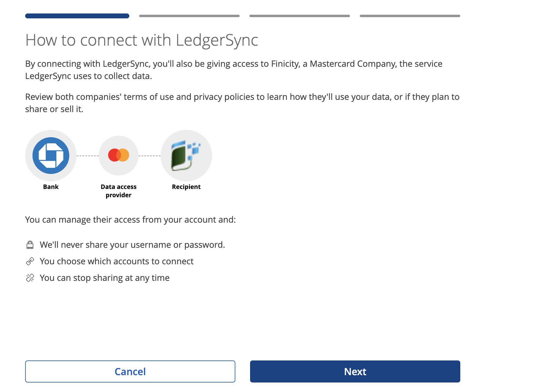The width and height of the screenshot is (551, 392).
Task: Click the first active progress step bar
Action: 77,16
